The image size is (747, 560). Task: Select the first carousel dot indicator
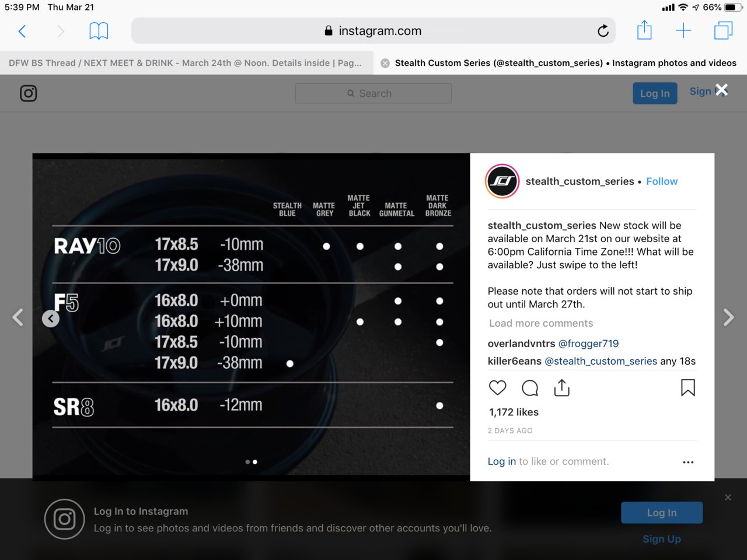click(247, 462)
